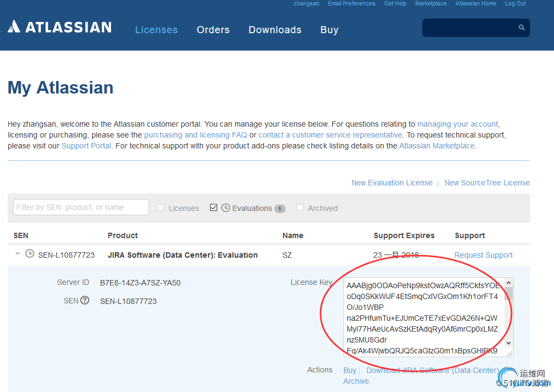Screen dimensions: 554x392
Task: Click the SEN column header
Action: (x=21, y=235)
